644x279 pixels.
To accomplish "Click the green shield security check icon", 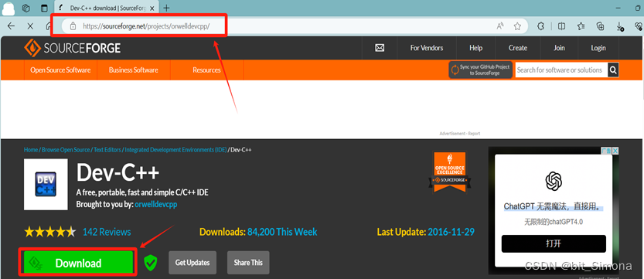I will pyautogui.click(x=151, y=263).
